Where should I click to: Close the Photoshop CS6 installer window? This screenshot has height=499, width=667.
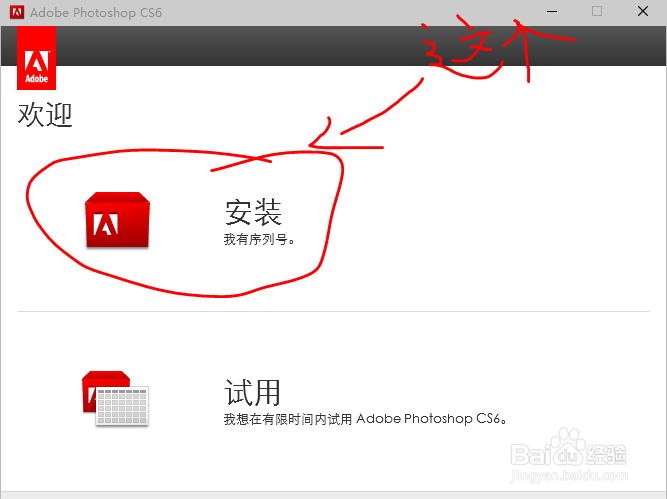tap(643, 11)
